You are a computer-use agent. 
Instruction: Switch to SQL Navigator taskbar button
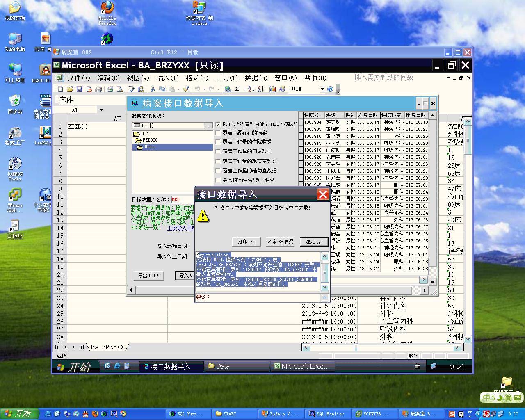(x=189, y=414)
